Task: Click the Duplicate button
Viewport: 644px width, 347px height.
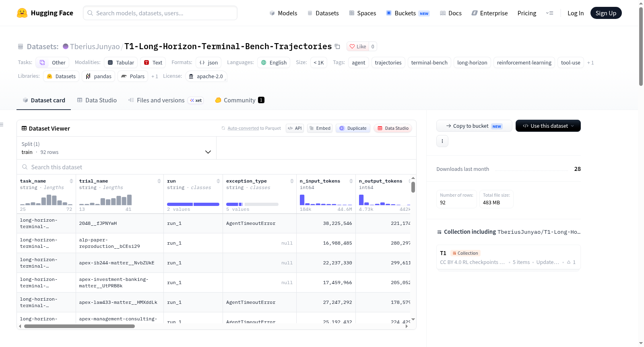Action: (353, 128)
